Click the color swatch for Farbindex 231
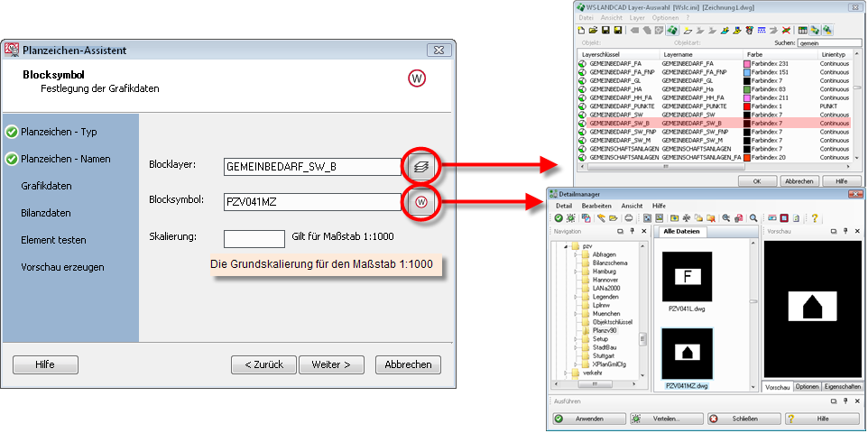 point(746,64)
